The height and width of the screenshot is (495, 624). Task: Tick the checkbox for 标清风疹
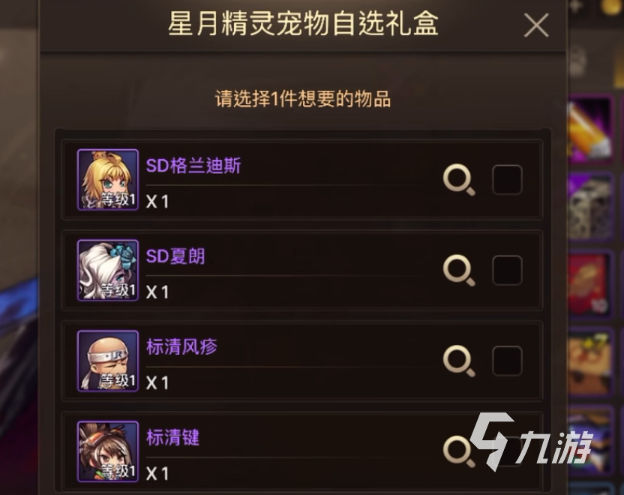click(507, 361)
